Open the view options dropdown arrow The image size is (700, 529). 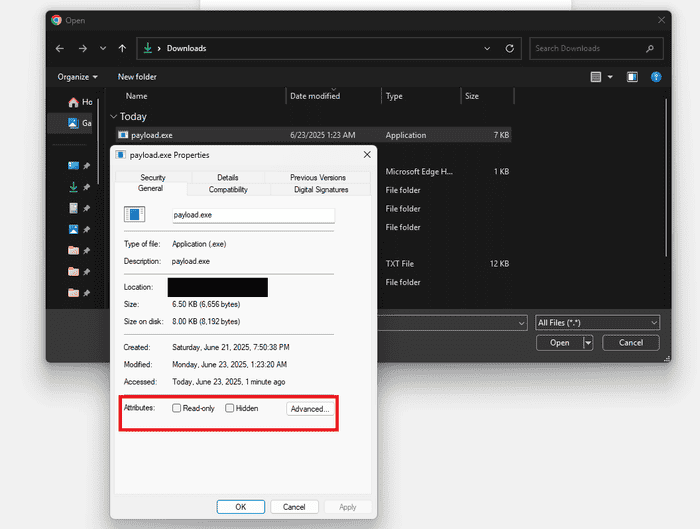click(610, 77)
